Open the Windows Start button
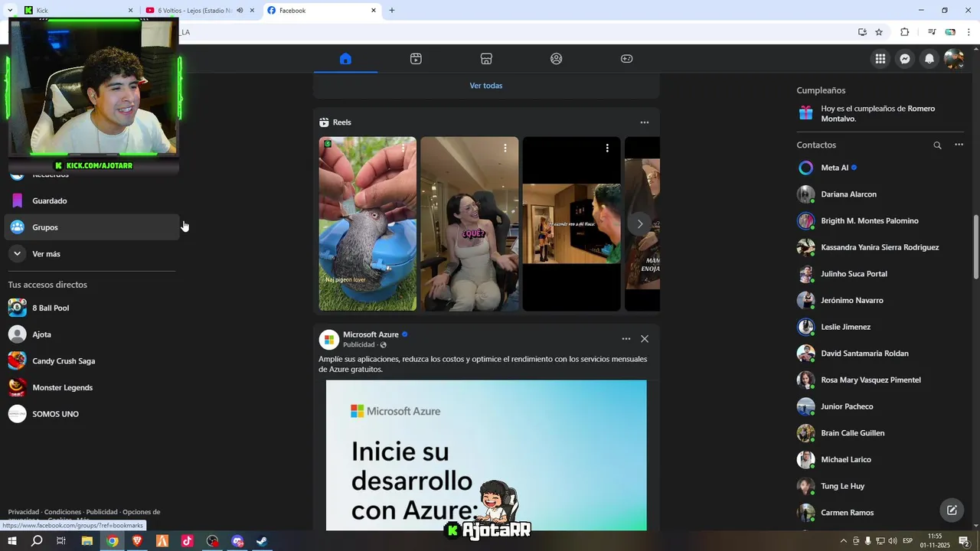 (11, 541)
